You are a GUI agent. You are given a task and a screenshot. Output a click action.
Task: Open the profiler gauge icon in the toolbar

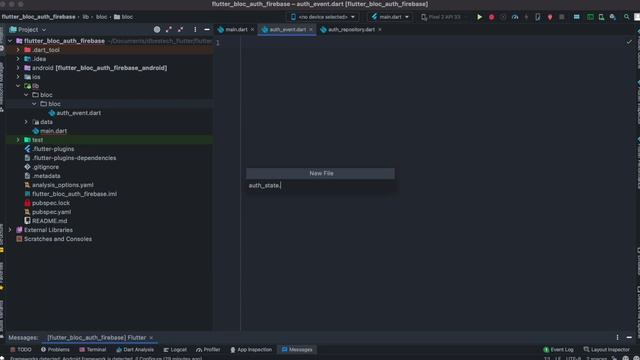515,17
